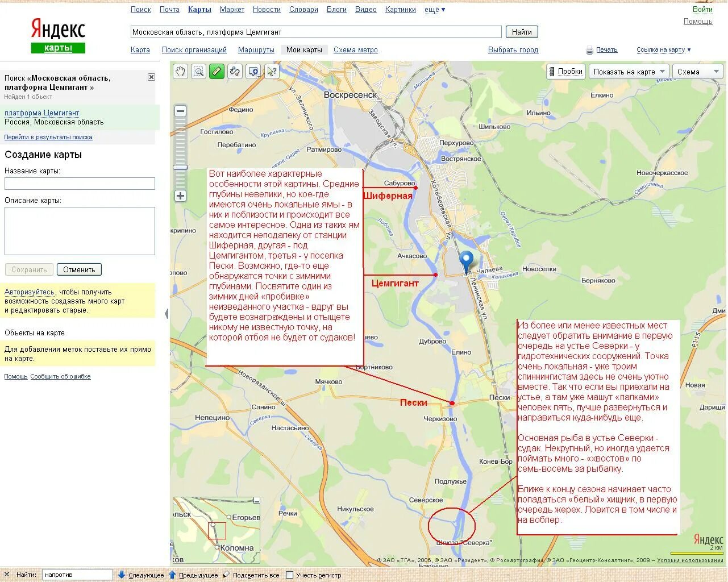The image size is (728, 582).
Task: Find next with the blue down arrow icon
Action: (x=121, y=575)
